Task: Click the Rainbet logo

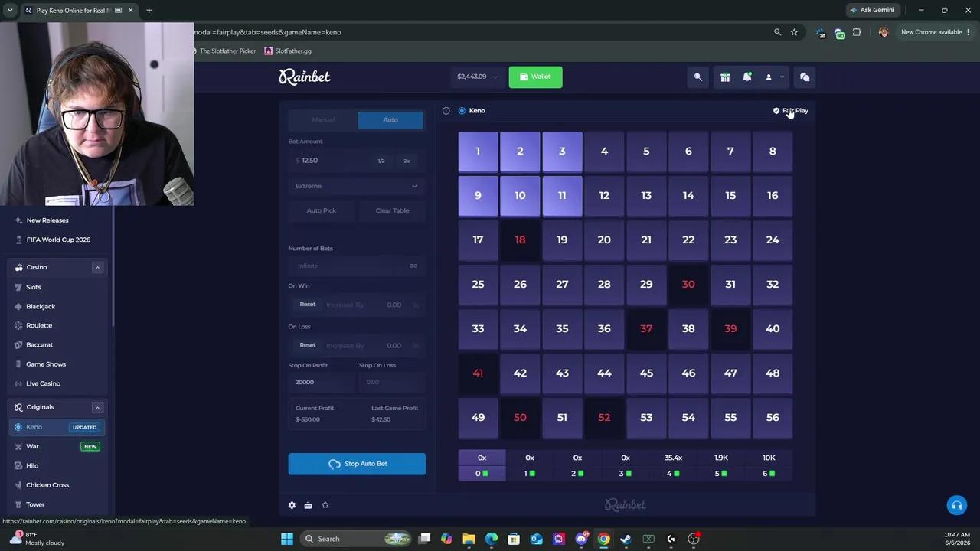Action: coord(305,77)
